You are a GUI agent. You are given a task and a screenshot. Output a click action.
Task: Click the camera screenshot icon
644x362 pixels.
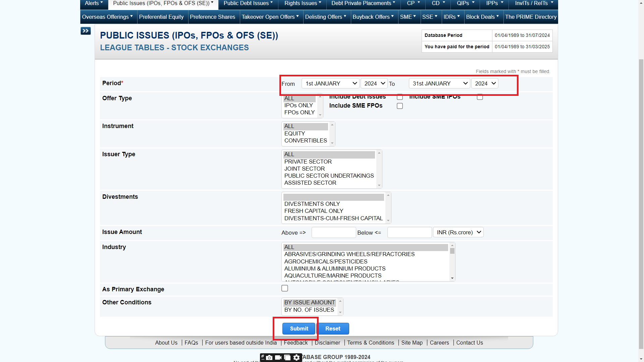coord(270,358)
